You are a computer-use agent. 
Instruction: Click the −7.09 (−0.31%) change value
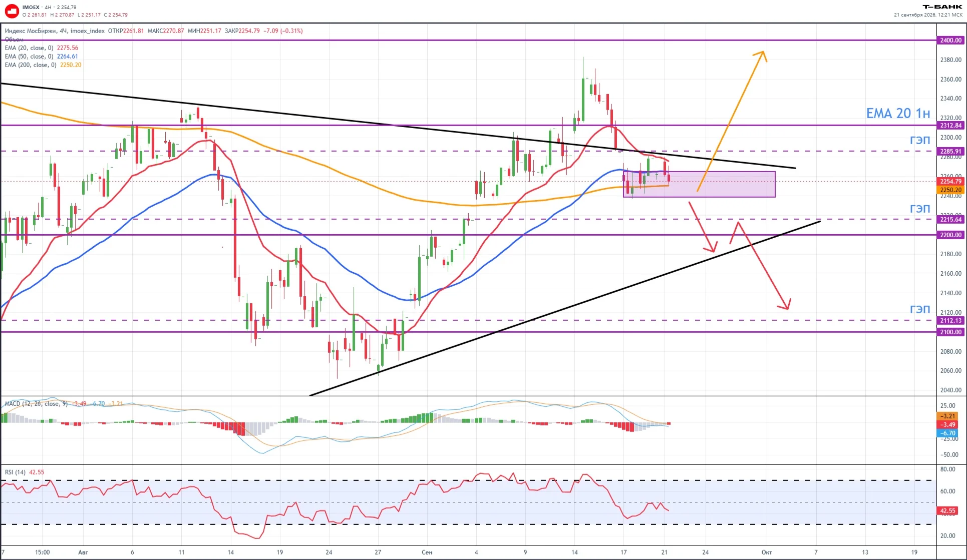(x=283, y=31)
